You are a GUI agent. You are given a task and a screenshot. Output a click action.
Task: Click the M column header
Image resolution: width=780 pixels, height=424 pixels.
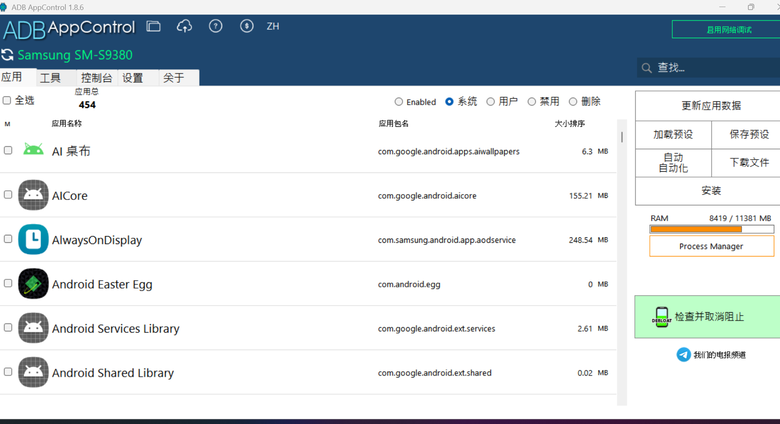point(7,124)
